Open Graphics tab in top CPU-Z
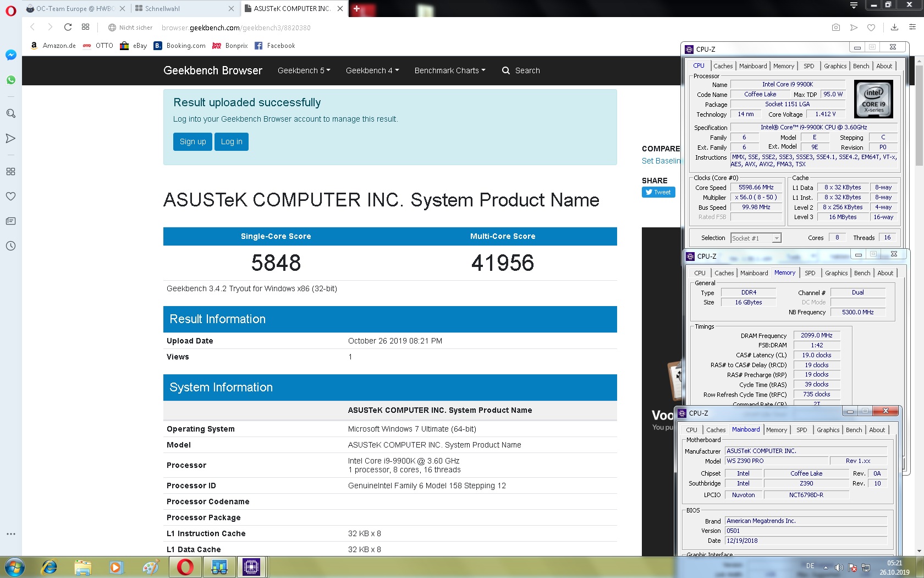The image size is (924, 578). pos(835,66)
